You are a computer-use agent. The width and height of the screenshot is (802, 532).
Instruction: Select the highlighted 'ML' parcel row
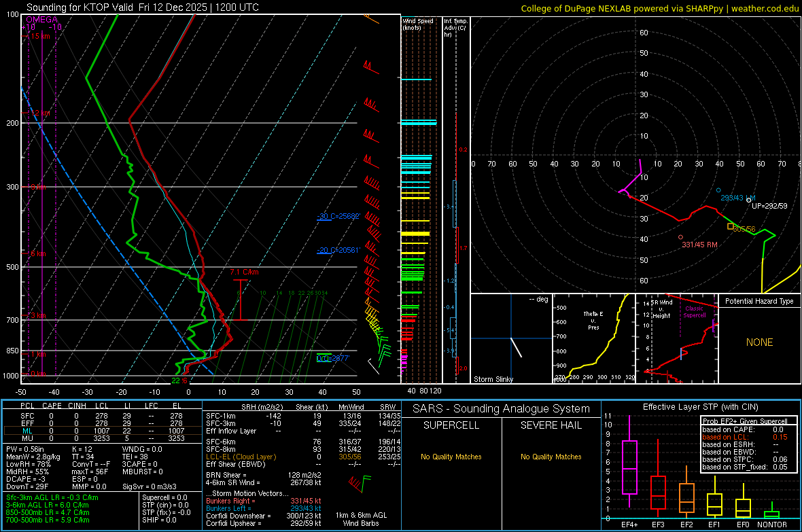point(101,431)
